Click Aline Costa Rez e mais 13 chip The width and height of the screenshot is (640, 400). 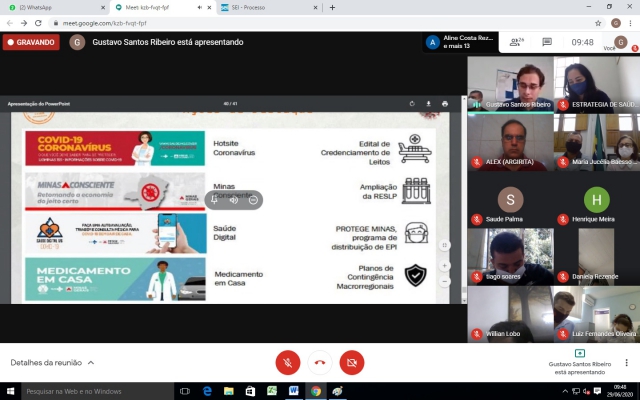[460, 42]
